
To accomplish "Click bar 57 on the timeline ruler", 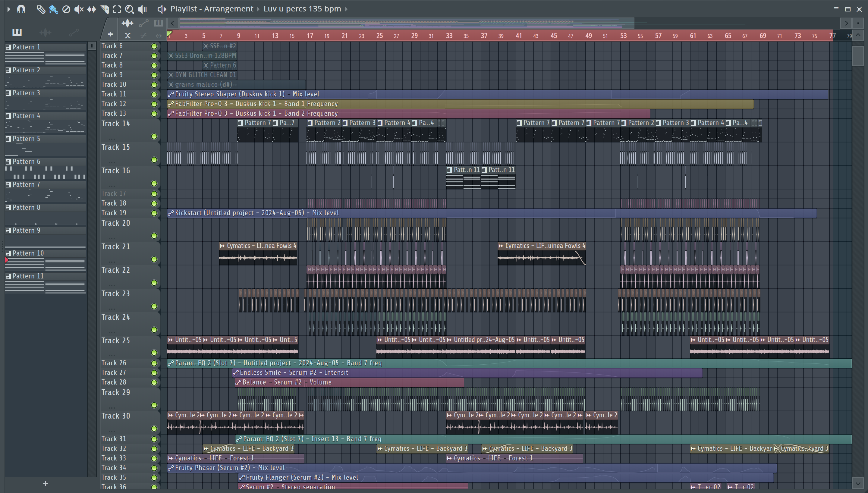I will pos(658,36).
